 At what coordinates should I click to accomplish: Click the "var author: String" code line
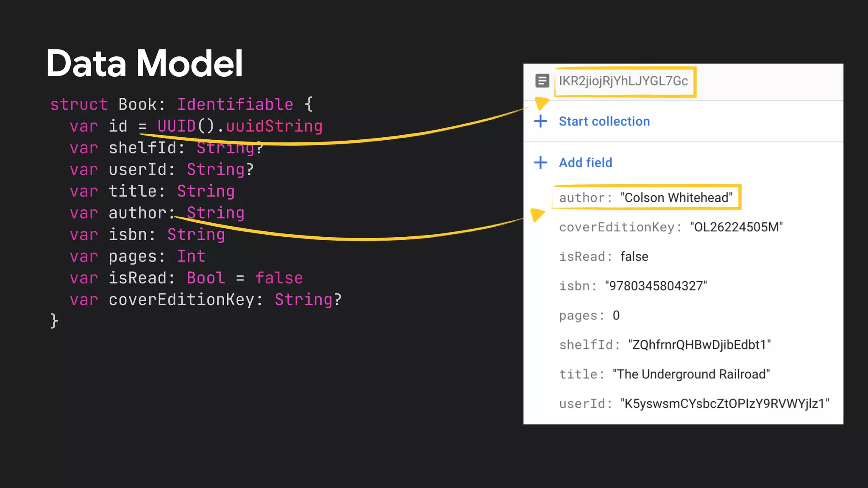(157, 213)
